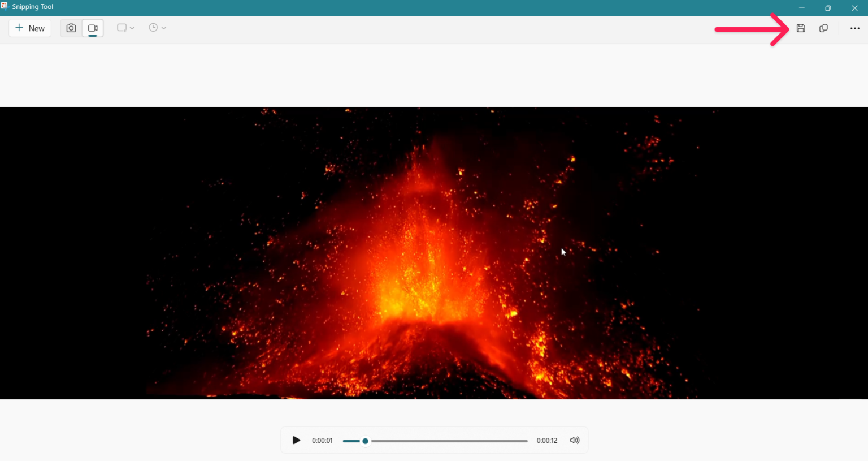
Task: Select the video recorder mode icon
Action: click(93, 28)
